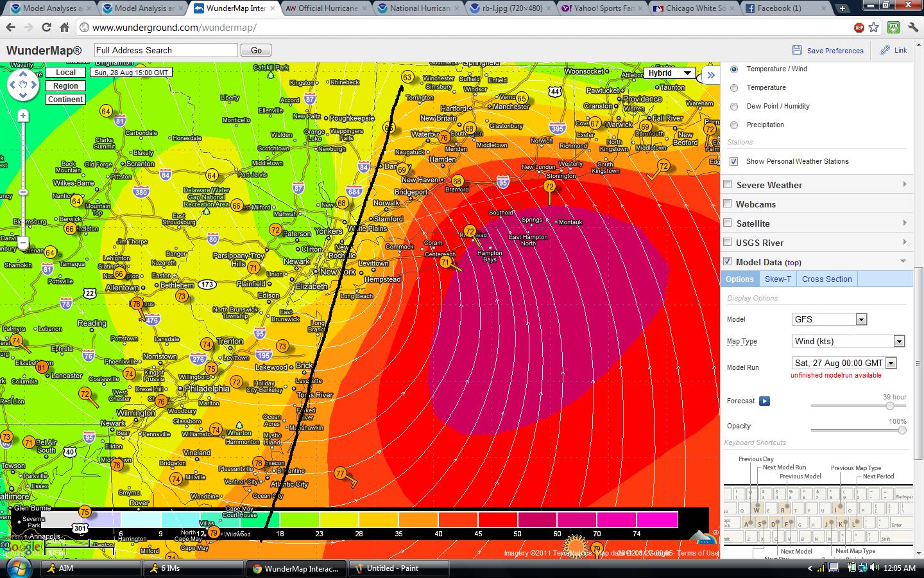Screen dimensions: 924x578
Task: Enable the Satellite layer checkbox
Action: (x=728, y=223)
